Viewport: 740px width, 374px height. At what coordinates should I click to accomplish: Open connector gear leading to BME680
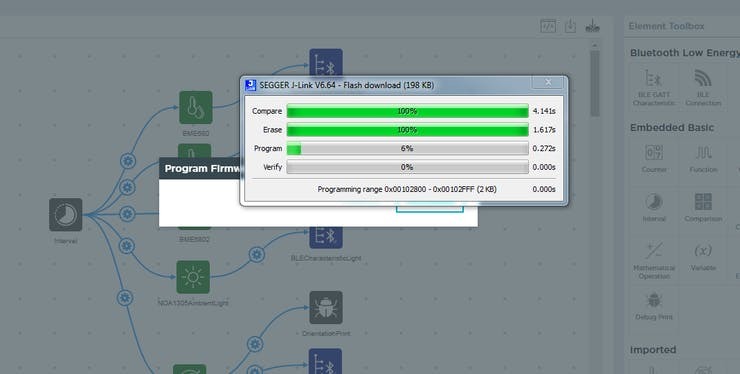[128, 161]
